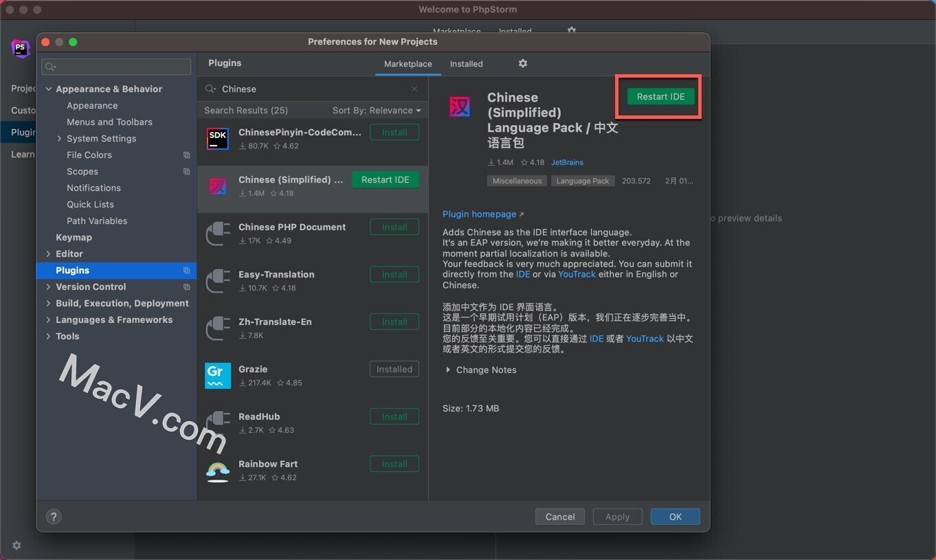
Task: Select Quick Lists settings item
Action: pyautogui.click(x=90, y=205)
